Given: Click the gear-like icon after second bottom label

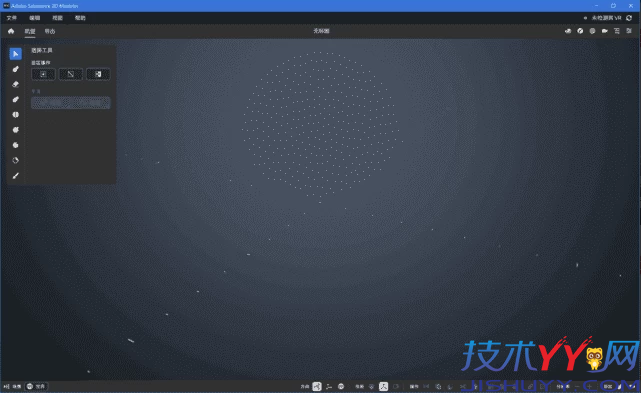Looking at the screenshot, I should (371, 386).
